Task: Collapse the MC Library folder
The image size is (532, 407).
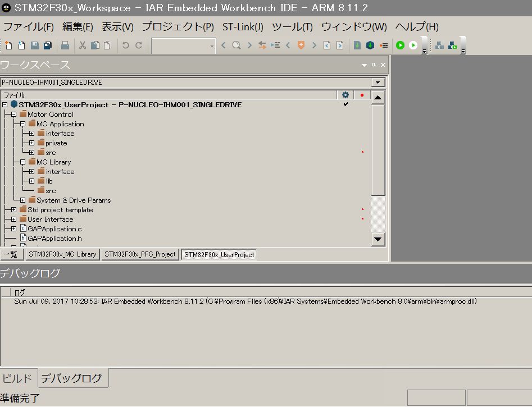Action: [22, 162]
